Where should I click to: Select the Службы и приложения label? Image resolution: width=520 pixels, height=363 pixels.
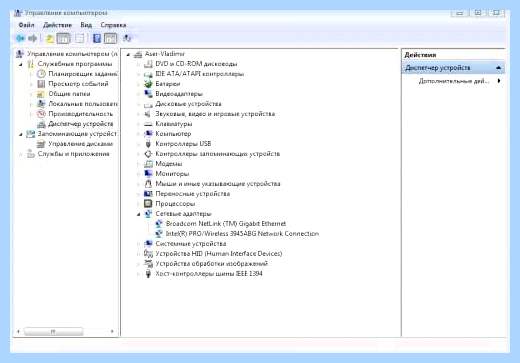click(74, 154)
